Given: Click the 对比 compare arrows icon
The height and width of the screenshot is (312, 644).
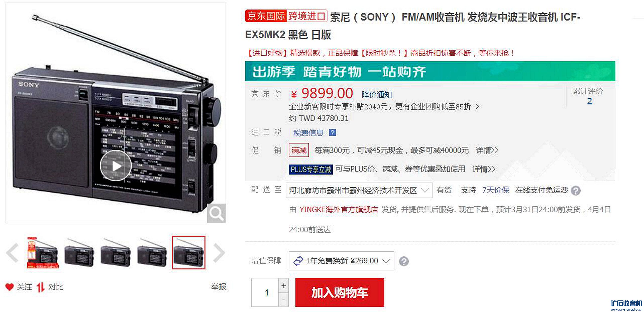Looking at the screenshot, I should coord(40,287).
